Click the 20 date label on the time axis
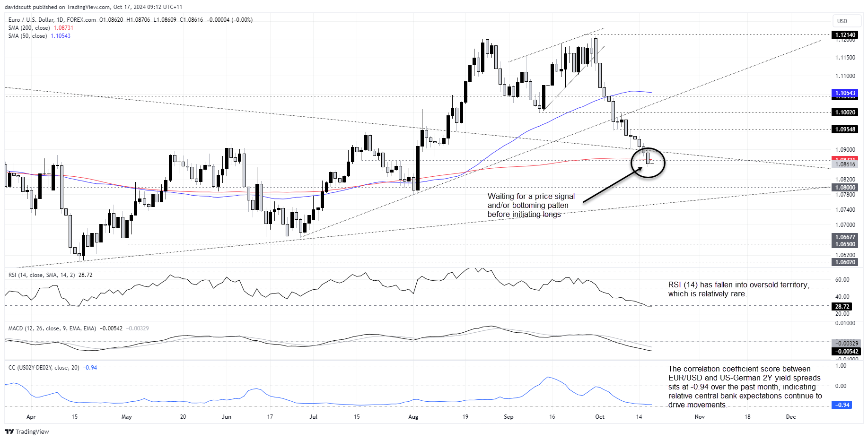The width and height of the screenshot is (868, 440). coord(183,417)
